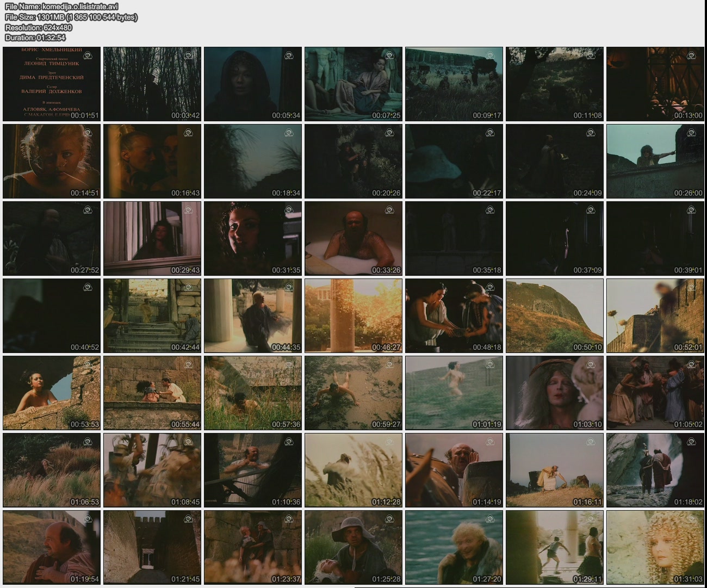This screenshot has height=588, width=707.
Task: Click the hat man frame 01:25:28
Action: click(x=353, y=547)
